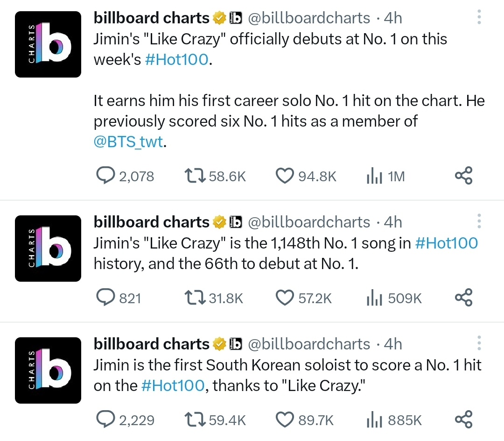Share the first billboard charts tweet
The width and height of the screenshot is (504, 441).
tap(463, 175)
